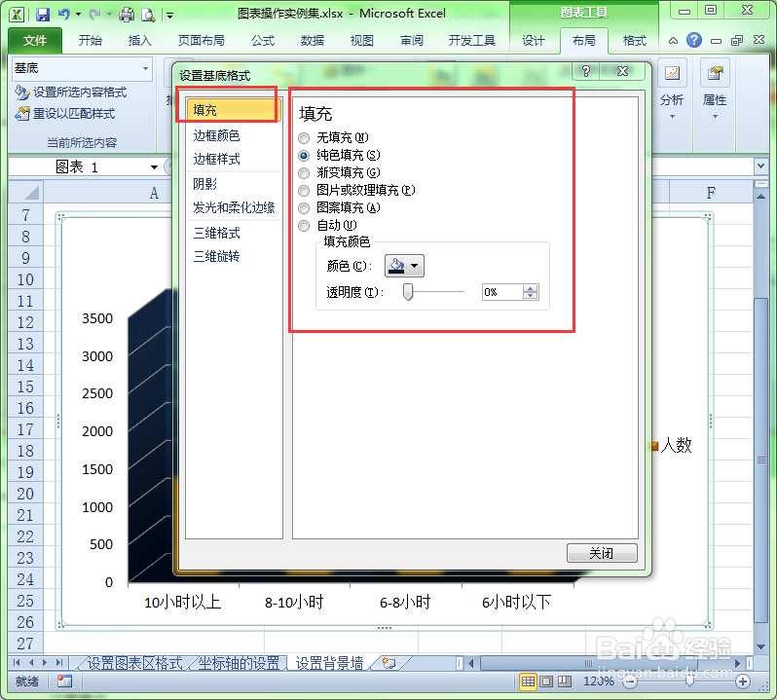Screen dimensions: 777x700
Task: Select 无填充 radio option
Action: tap(304, 137)
